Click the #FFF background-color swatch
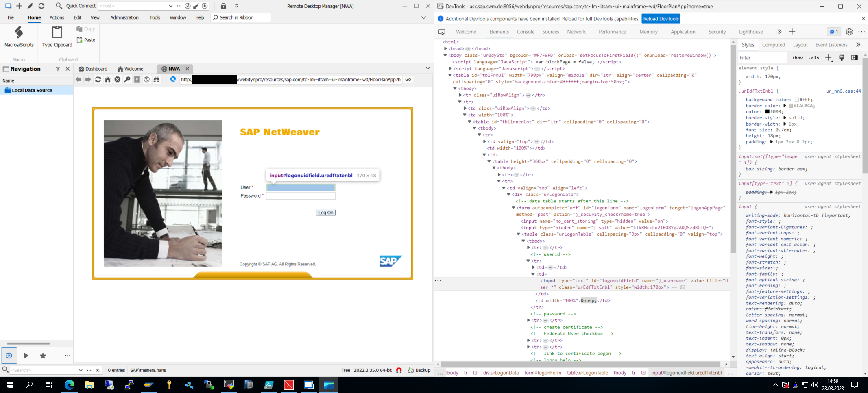Image resolution: width=868 pixels, height=393 pixels. [796, 100]
